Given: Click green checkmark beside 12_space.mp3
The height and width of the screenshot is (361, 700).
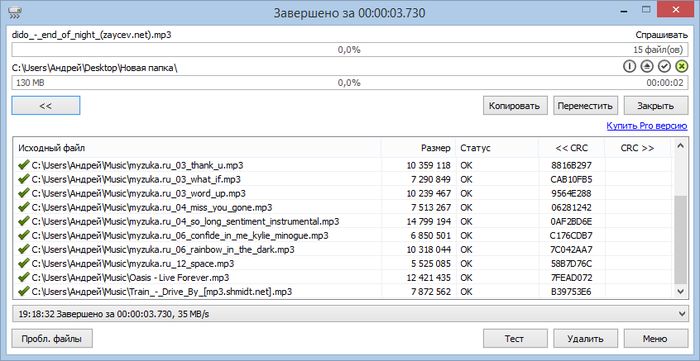Looking at the screenshot, I should click(23, 263).
